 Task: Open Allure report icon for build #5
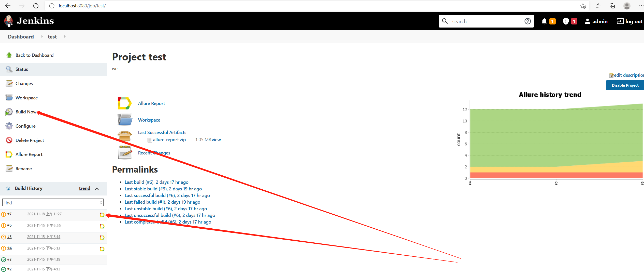coord(102,237)
